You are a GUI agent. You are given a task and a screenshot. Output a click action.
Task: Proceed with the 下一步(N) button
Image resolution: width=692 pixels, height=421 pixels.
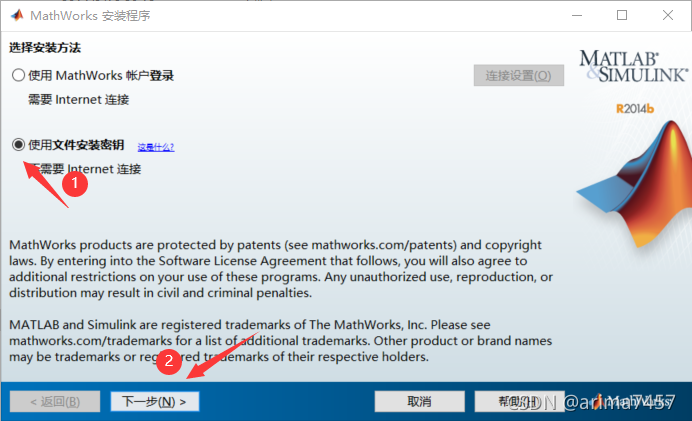point(154,401)
